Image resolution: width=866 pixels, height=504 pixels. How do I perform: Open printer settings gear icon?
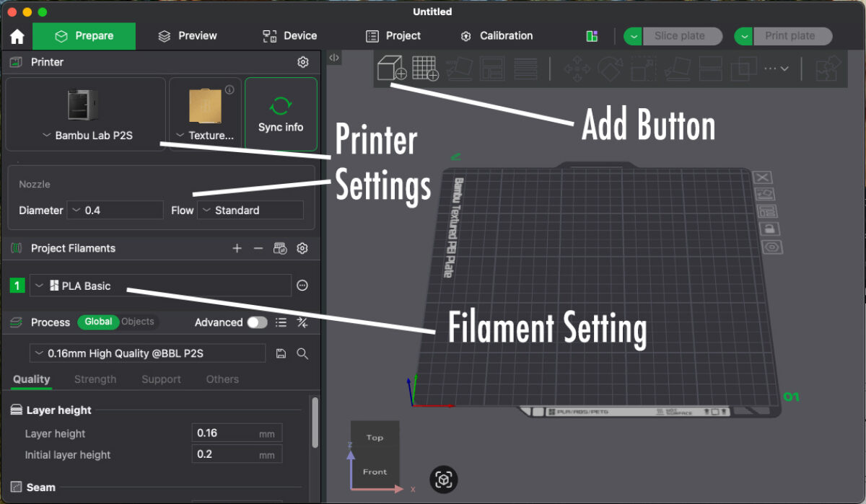pos(303,62)
